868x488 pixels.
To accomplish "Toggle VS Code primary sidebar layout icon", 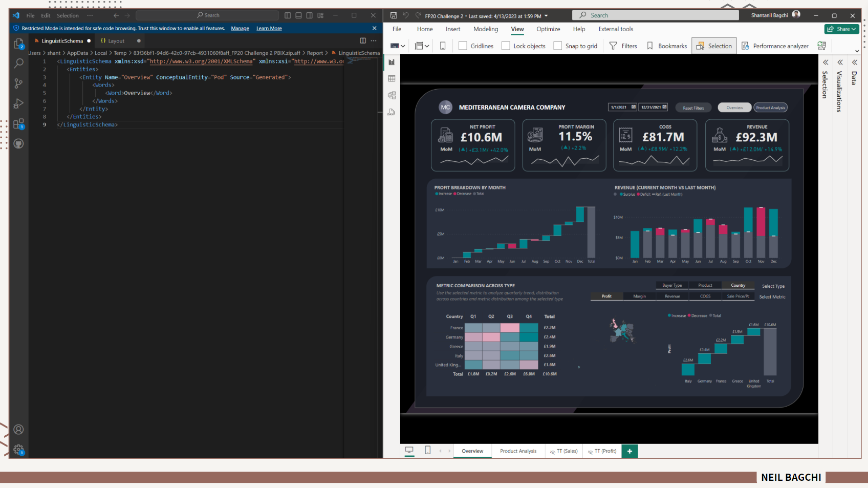I will (288, 15).
